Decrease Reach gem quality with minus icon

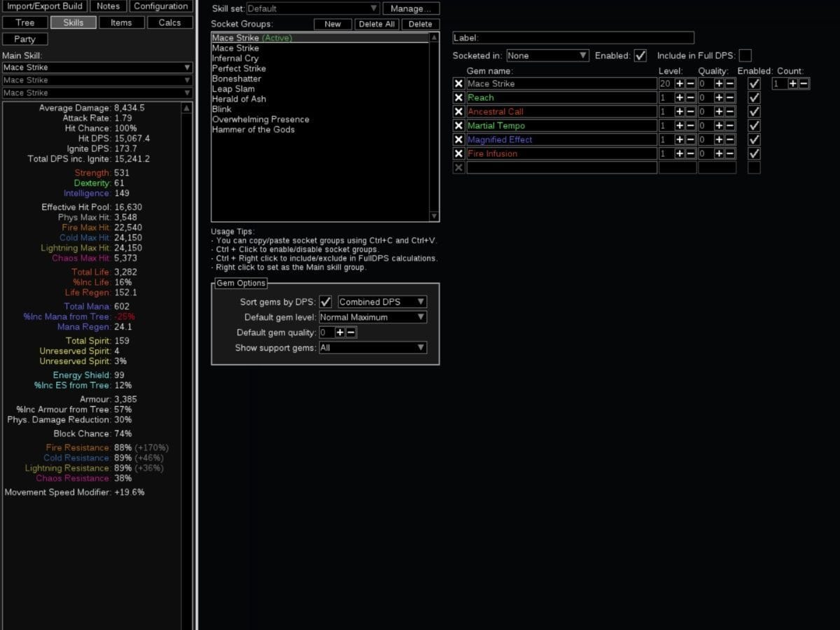[x=730, y=97]
